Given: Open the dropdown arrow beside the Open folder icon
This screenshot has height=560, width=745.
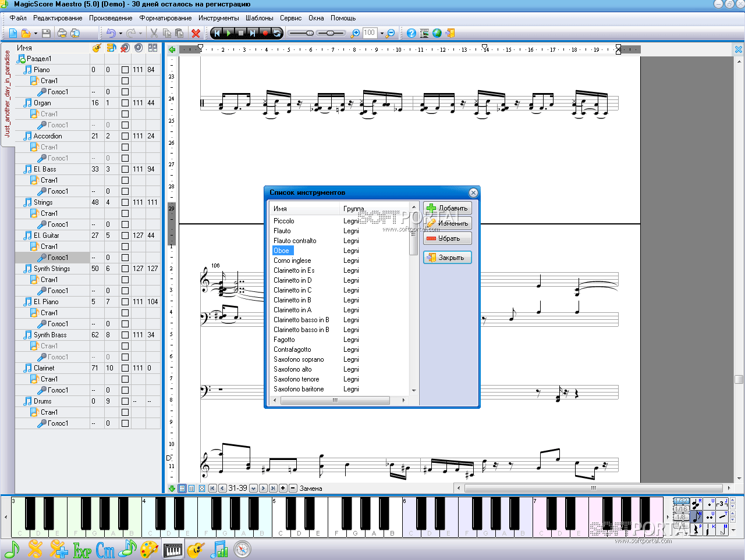Looking at the screenshot, I should pos(36,34).
